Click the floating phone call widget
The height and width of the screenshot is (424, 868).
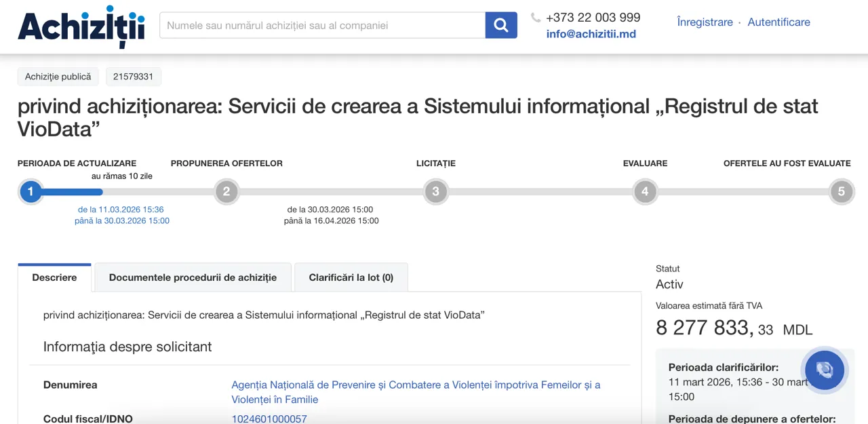[824, 370]
